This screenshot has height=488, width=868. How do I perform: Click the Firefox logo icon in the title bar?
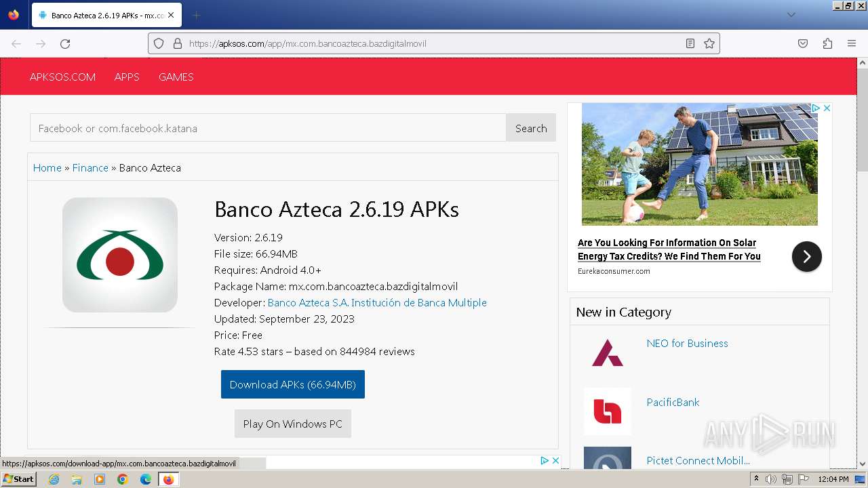click(x=14, y=14)
